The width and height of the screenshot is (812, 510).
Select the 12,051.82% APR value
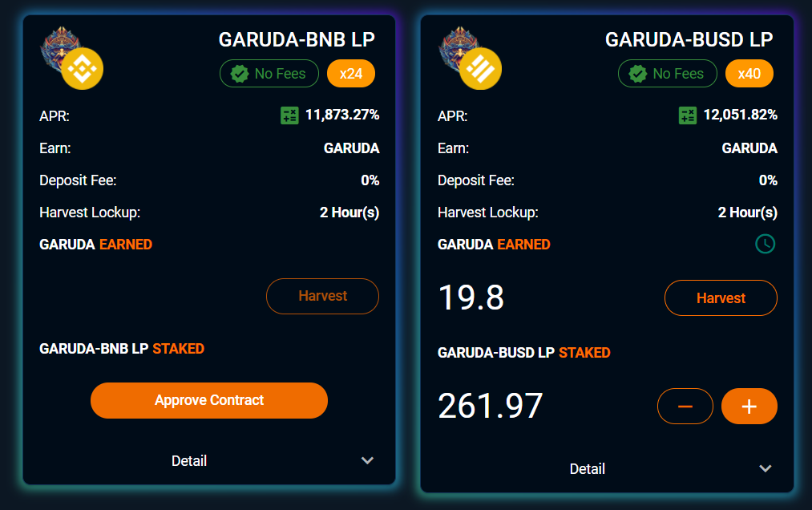pos(741,115)
